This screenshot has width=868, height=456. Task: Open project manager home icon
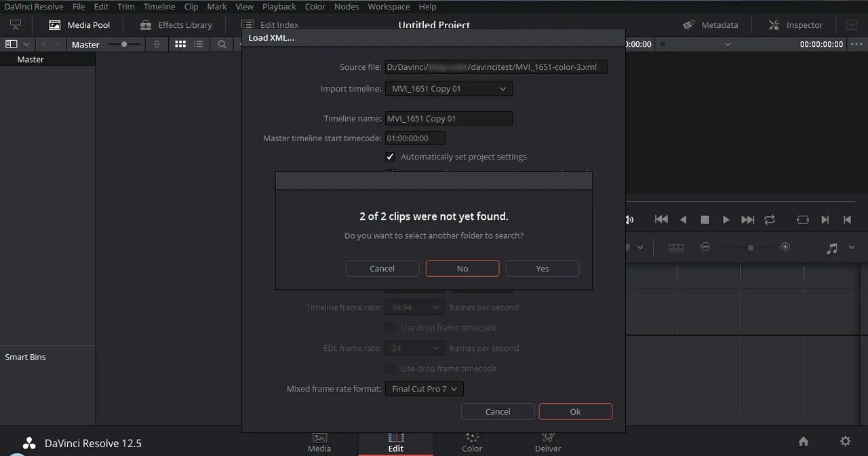click(804, 441)
